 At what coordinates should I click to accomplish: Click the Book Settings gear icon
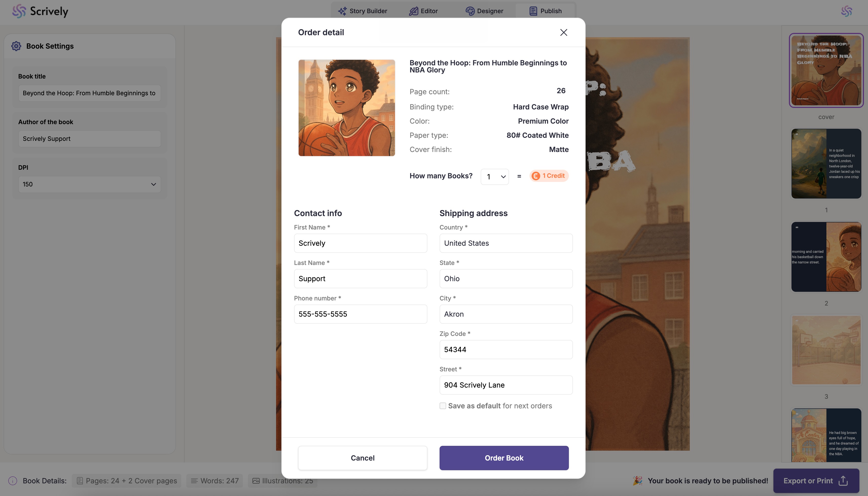[x=16, y=46]
